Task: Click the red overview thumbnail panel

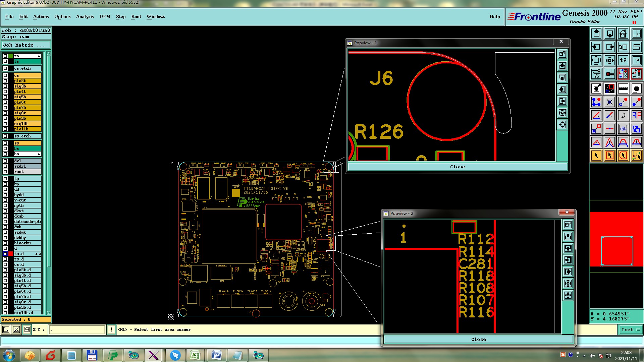Action: [616, 240]
